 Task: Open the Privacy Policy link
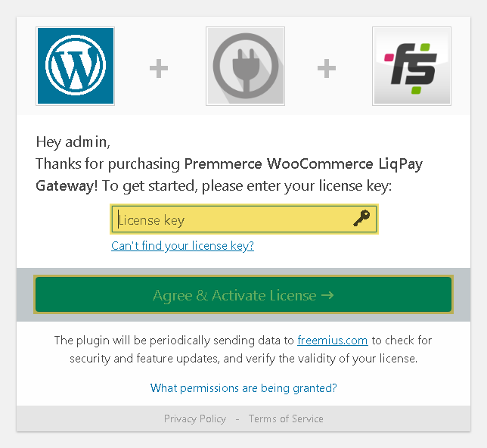tap(195, 418)
